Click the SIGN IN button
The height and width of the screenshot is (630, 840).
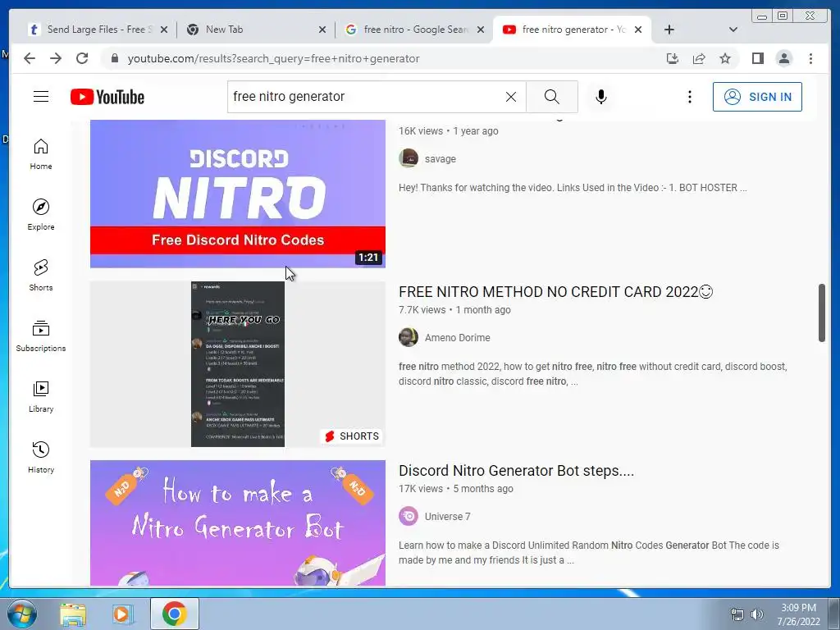(x=757, y=97)
